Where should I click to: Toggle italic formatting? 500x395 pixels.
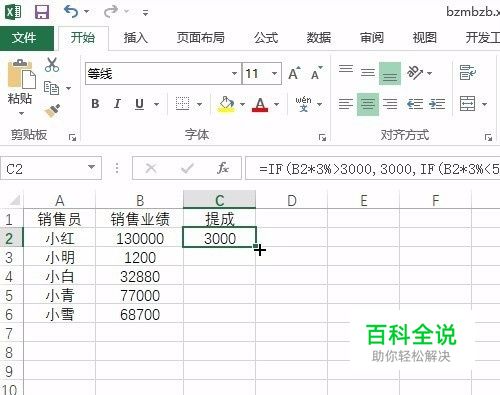[117, 104]
